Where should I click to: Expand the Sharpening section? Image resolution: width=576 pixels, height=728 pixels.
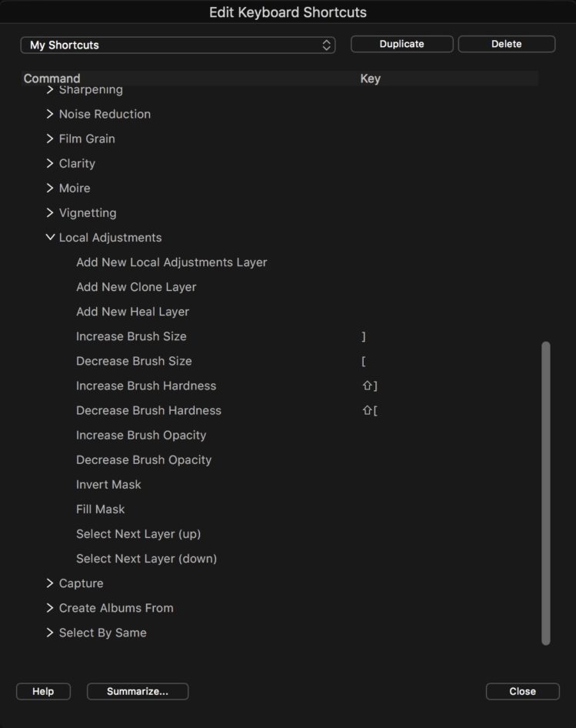click(x=49, y=89)
